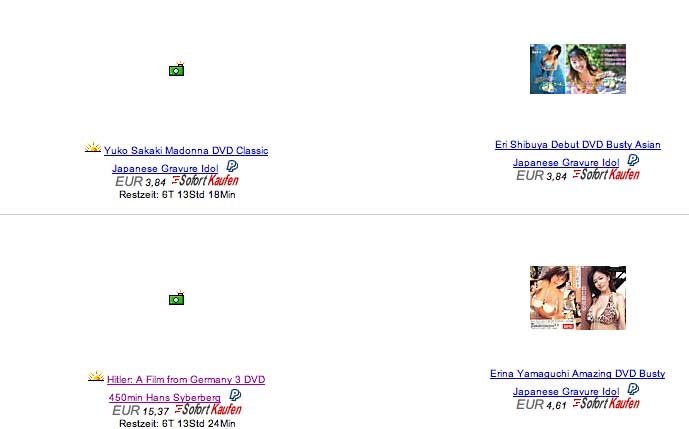The height and width of the screenshot is (429, 689).
Task: Click the sun icon beside Hitler film title
Action: [96, 377]
